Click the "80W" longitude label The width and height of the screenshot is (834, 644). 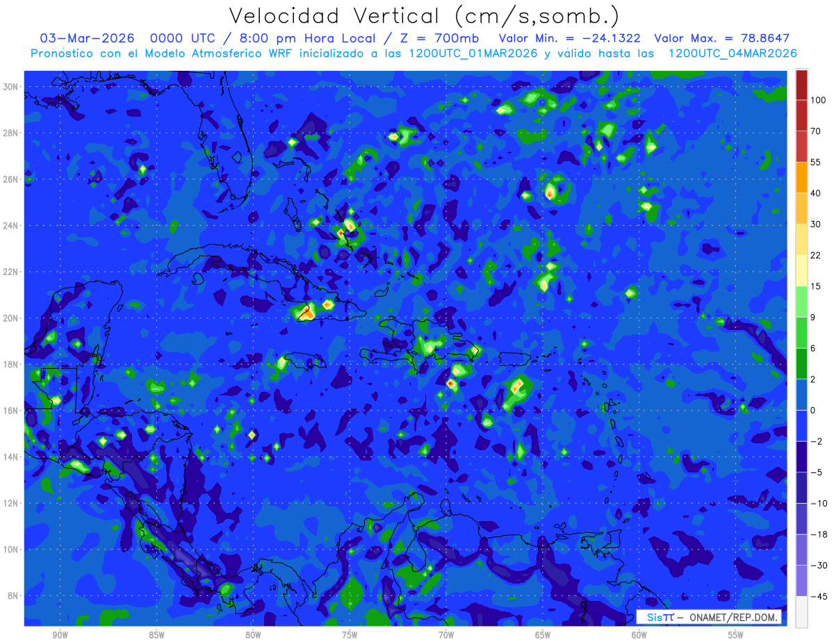coord(253,636)
